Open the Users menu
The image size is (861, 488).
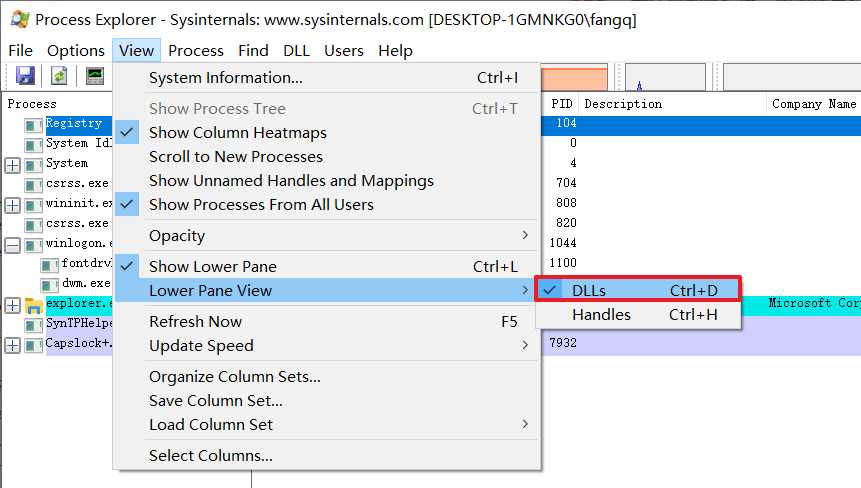pyautogui.click(x=344, y=51)
